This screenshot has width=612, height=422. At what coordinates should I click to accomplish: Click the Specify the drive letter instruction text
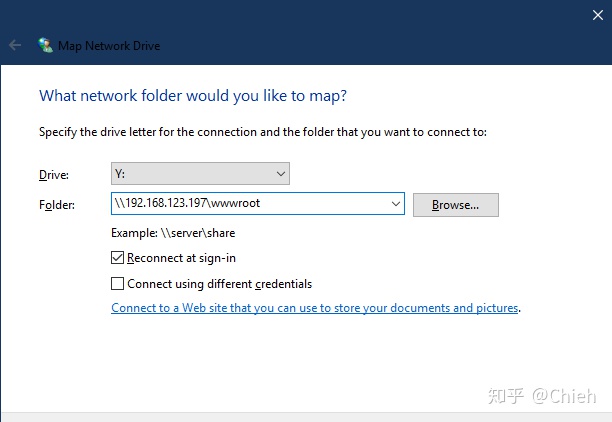[263, 132]
